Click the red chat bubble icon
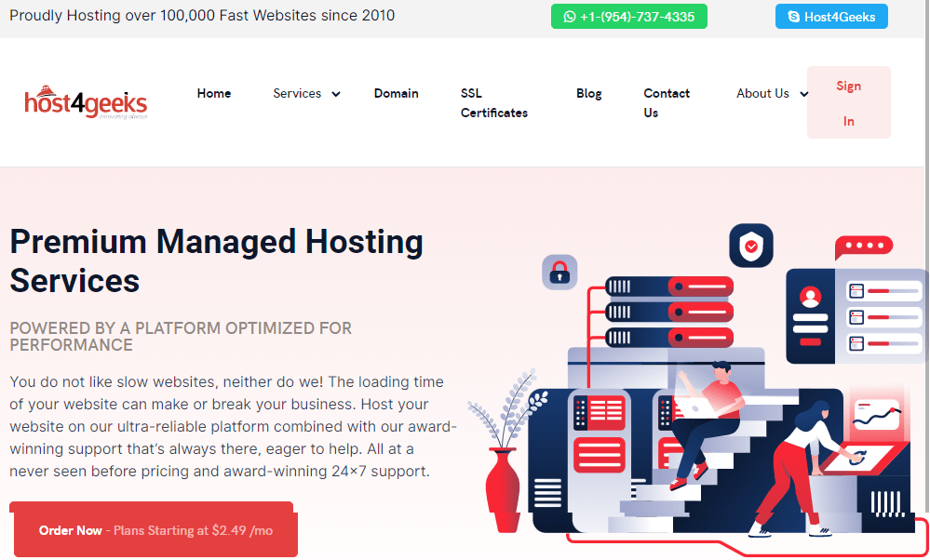Image resolution: width=930 pixels, height=560 pixels. click(x=863, y=247)
